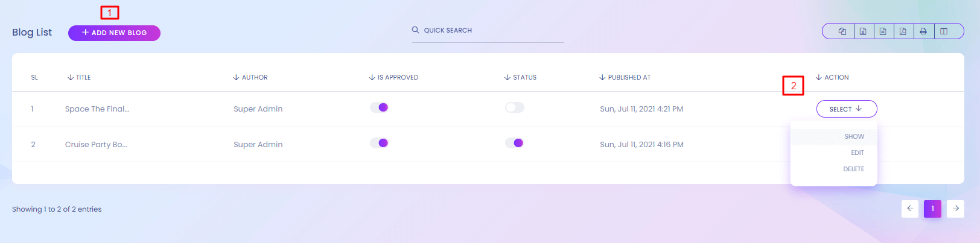Click the quick search magnifier icon

[415, 30]
